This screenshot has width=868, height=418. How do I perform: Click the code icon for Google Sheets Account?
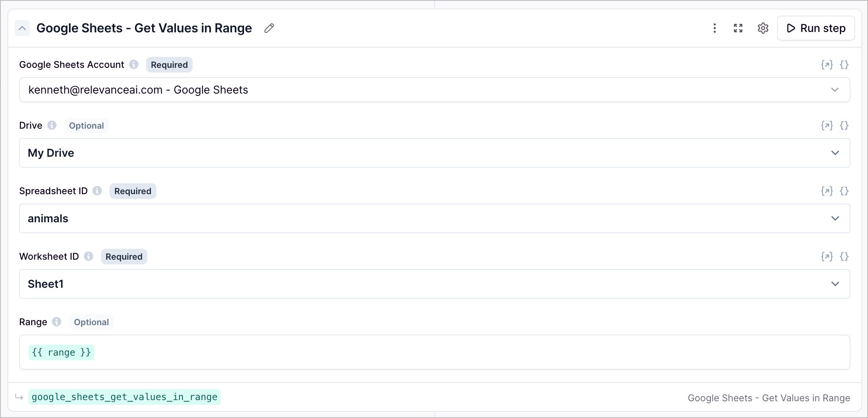[844, 65]
